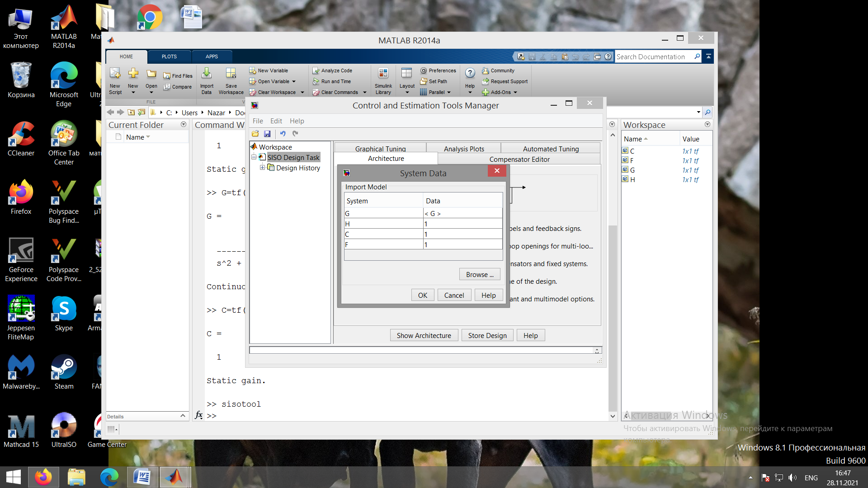
Task: Click the Data cell for system G
Action: pos(462,213)
